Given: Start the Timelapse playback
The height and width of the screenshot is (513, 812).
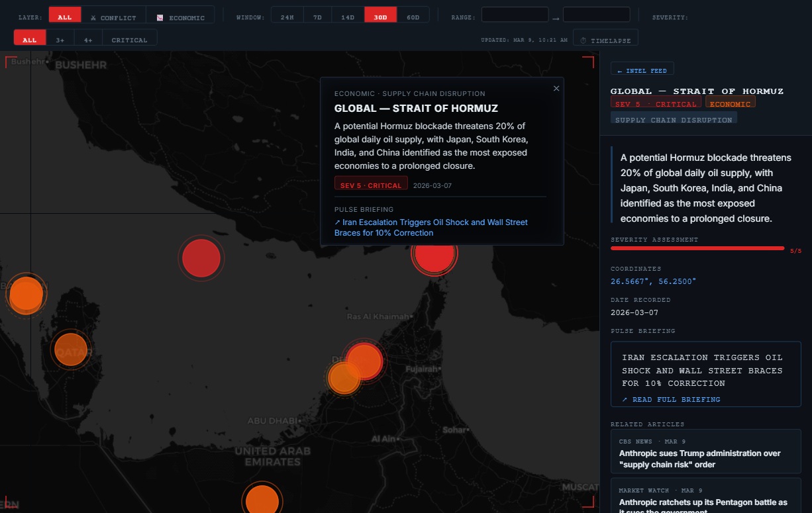Looking at the screenshot, I should (x=605, y=40).
